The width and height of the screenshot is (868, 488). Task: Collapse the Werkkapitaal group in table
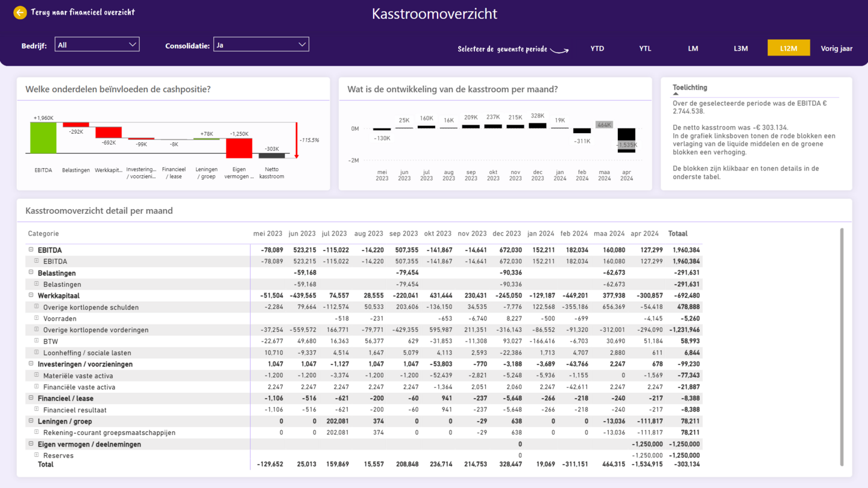pos(31,295)
